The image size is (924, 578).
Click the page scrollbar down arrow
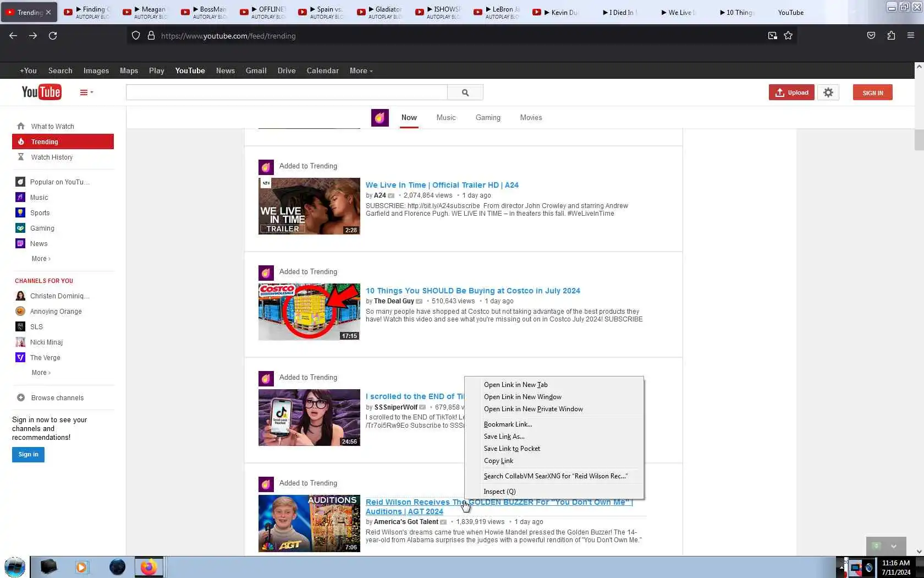pyautogui.click(x=919, y=551)
